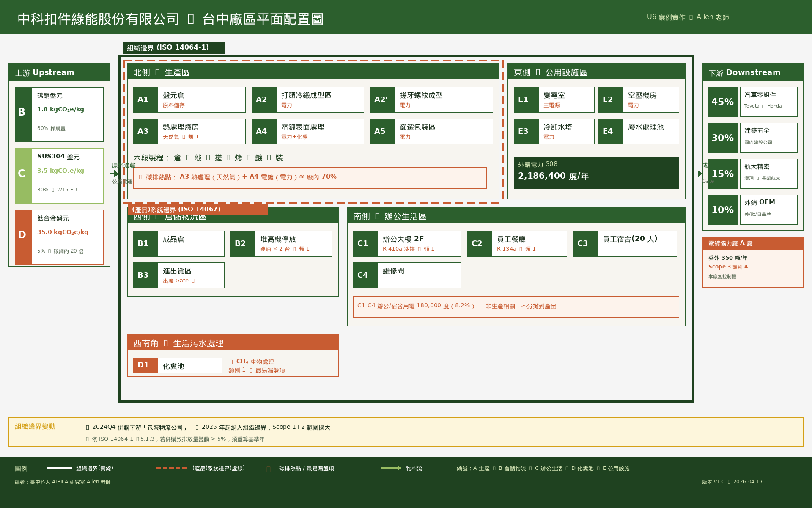Click the dashed orange system boundary legend line
The height and width of the screenshot is (508, 812).
click(x=171, y=468)
